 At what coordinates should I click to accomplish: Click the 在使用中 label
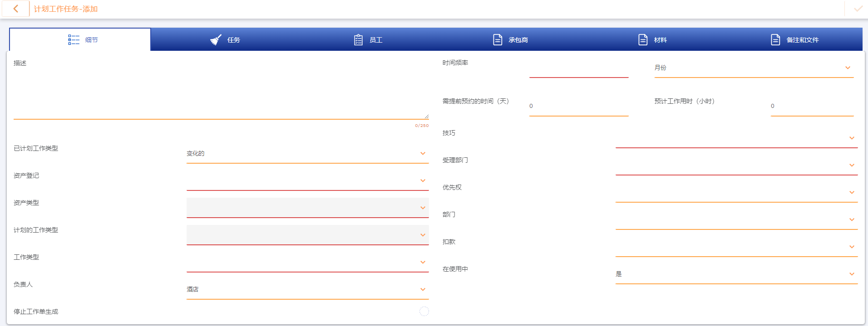pos(455,269)
